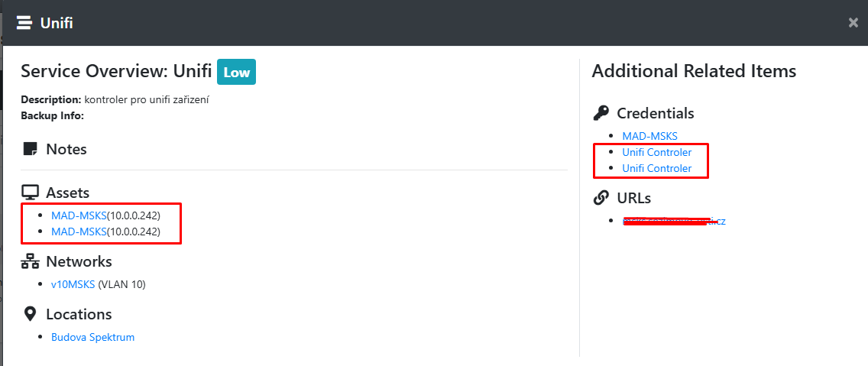868x366 pixels.
Task: Open the first Unifi Controler credential
Action: (657, 152)
